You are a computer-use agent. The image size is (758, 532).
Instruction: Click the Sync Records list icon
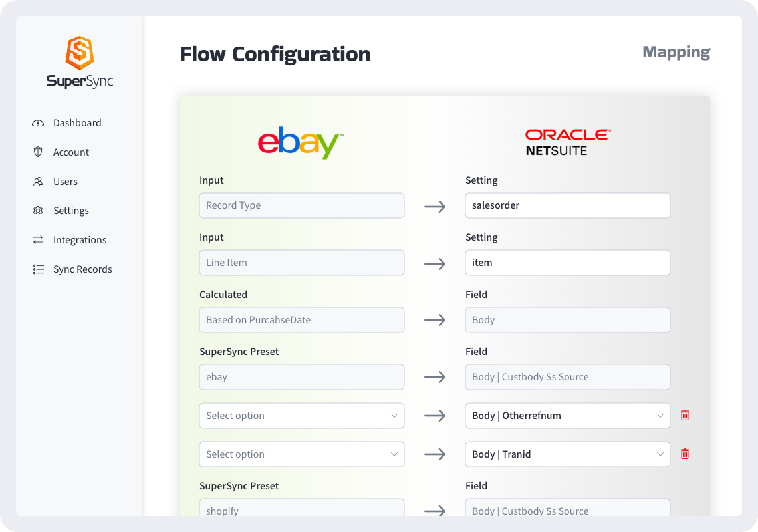38,269
